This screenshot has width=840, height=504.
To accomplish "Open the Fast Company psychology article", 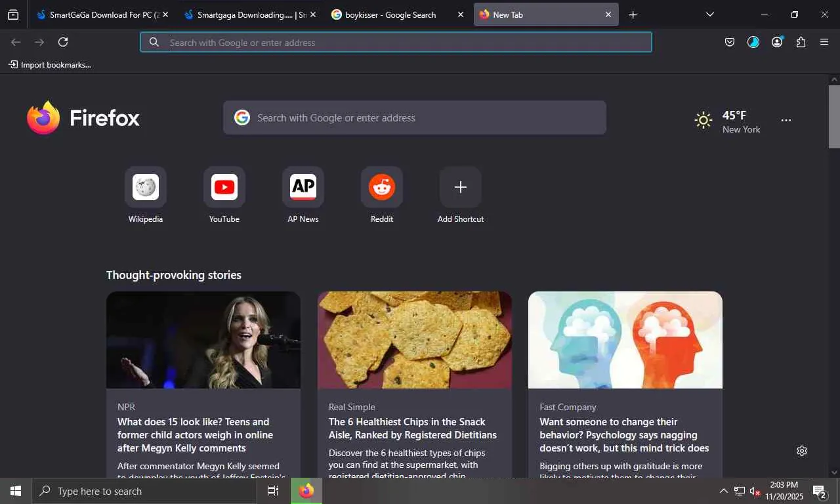I will [x=624, y=434].
